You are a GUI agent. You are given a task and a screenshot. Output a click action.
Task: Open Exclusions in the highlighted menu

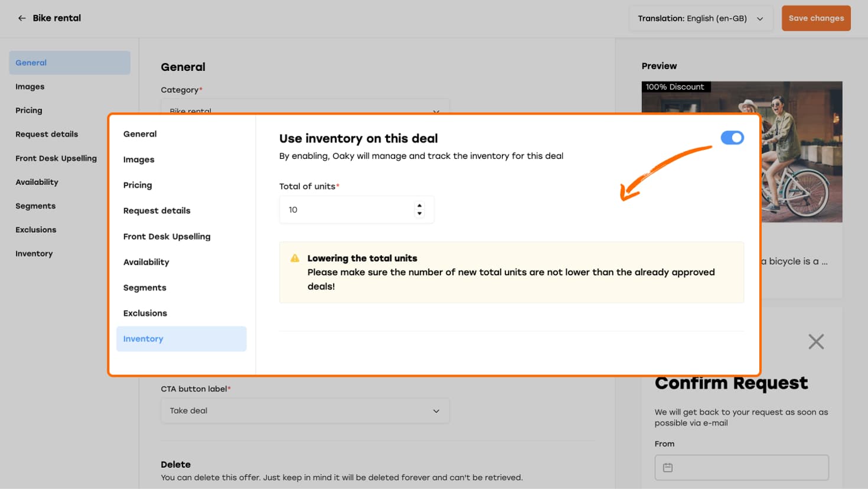(x=145, y=313)
